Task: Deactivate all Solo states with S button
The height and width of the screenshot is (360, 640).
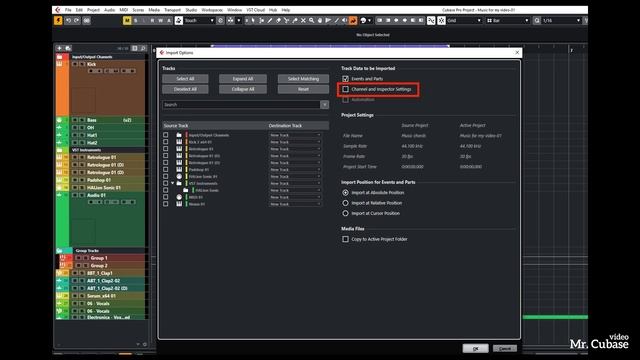Action: (136, 20)
